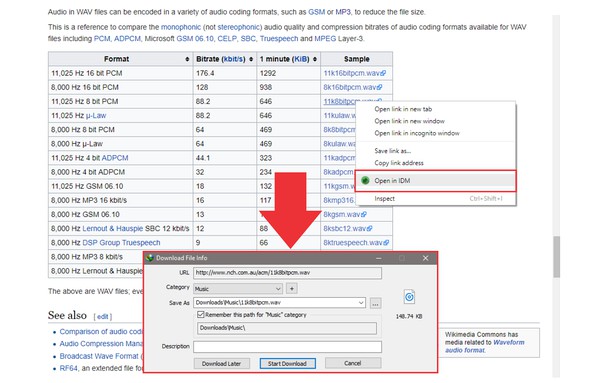Open the CELP link
612x383 pixels.
(x=227, y=39)
